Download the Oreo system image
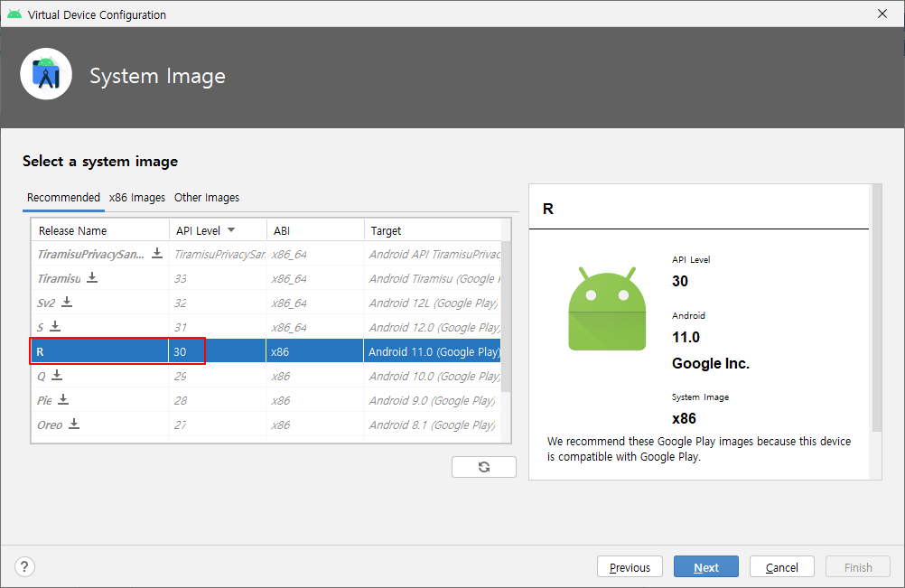This screenshot has width=905, height=588. coord(74,425)
